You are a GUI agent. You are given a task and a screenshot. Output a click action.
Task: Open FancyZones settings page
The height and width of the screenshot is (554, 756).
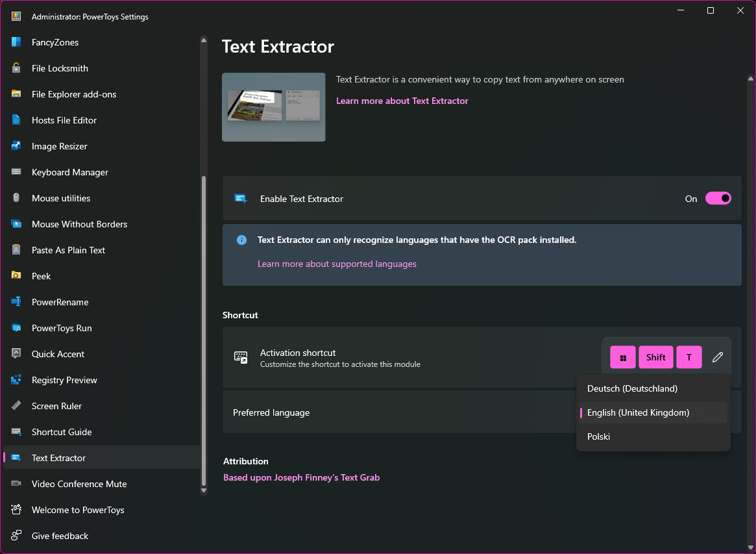pos(101,42)
